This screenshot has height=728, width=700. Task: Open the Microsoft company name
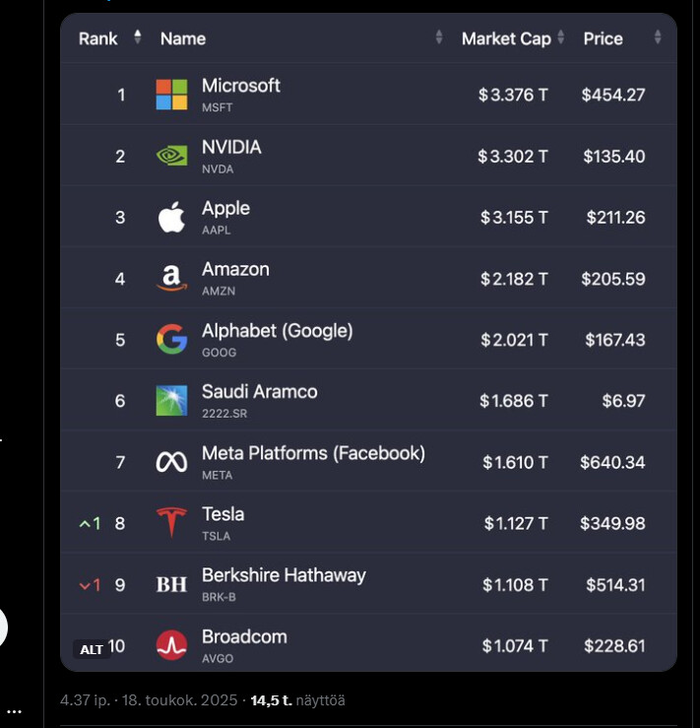pyautogui.click(x=241, y=86)
